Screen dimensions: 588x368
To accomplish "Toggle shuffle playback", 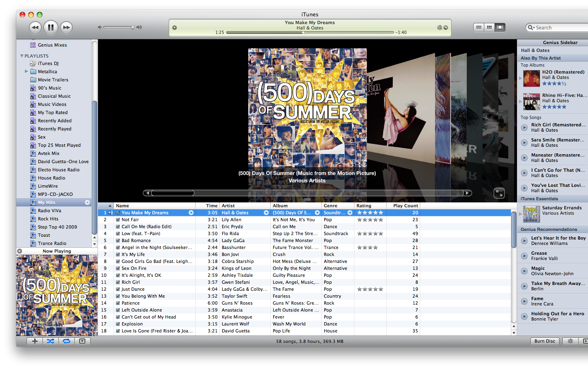I will pos(50,341).
